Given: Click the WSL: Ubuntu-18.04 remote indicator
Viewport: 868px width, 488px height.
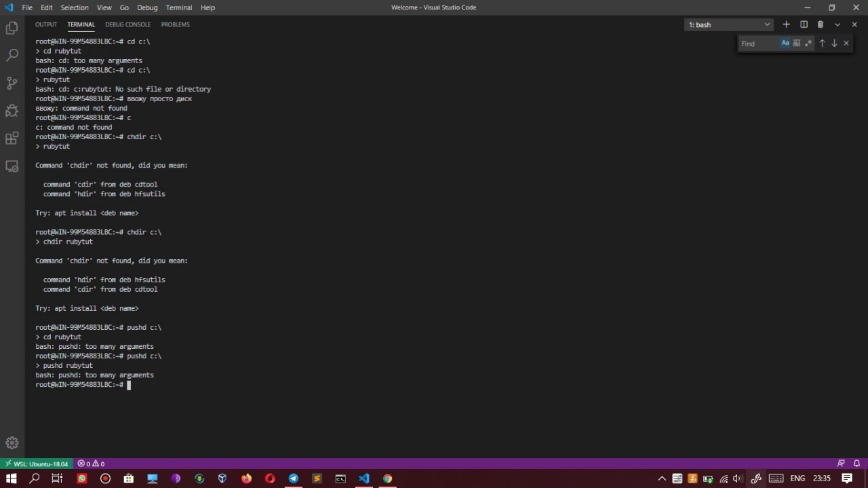Looking at the screenshot, I should pos(37,464).
